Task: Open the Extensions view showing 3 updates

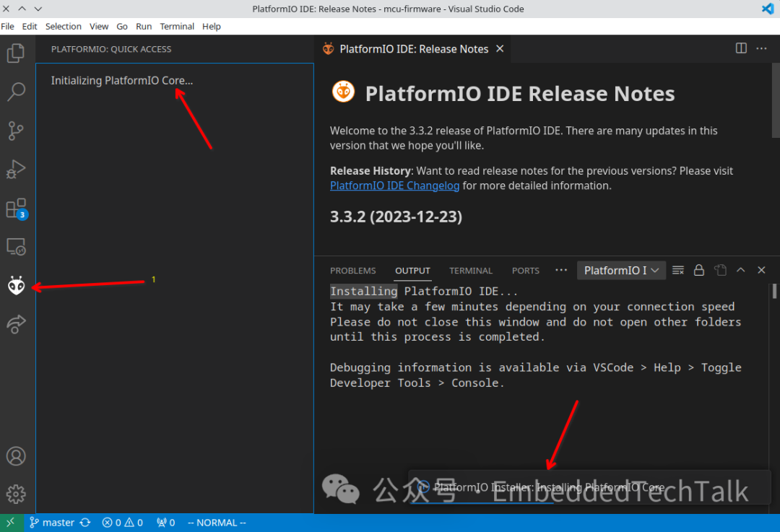Action: 17,208
